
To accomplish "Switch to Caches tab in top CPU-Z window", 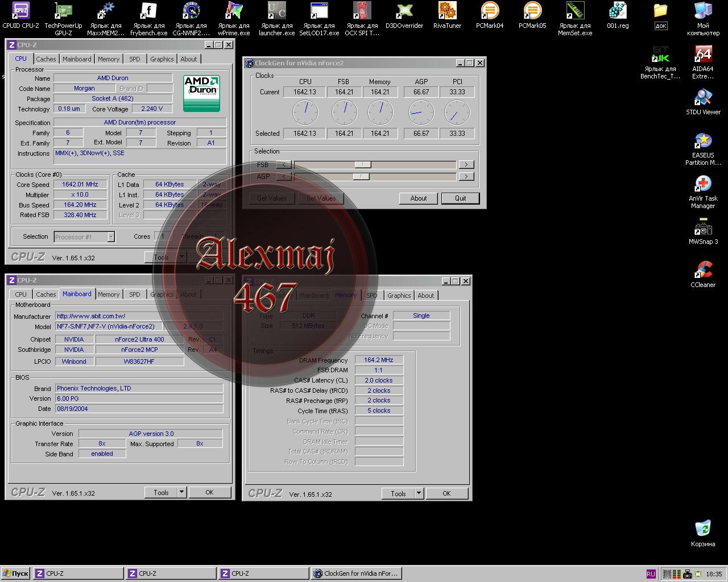I will coord(46,59).
